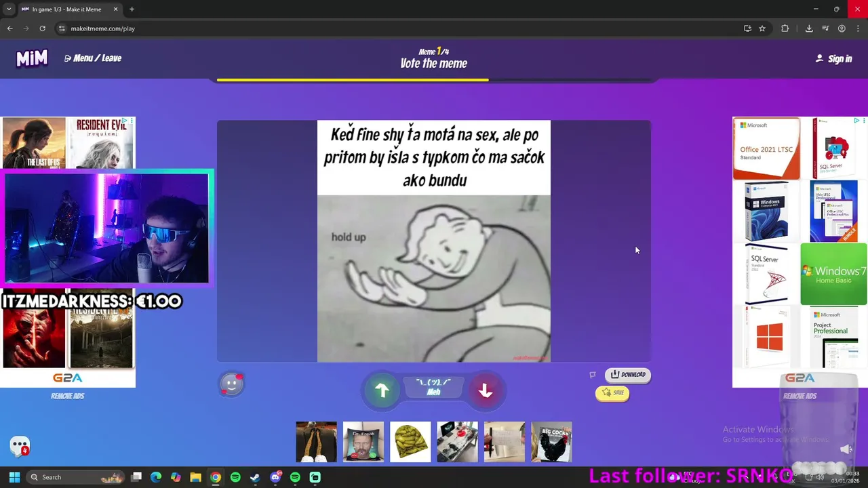This screenshot has width=868, height=488.
Task: Select the Big Cocks calendar thumbnail
Action: point(551,442)
